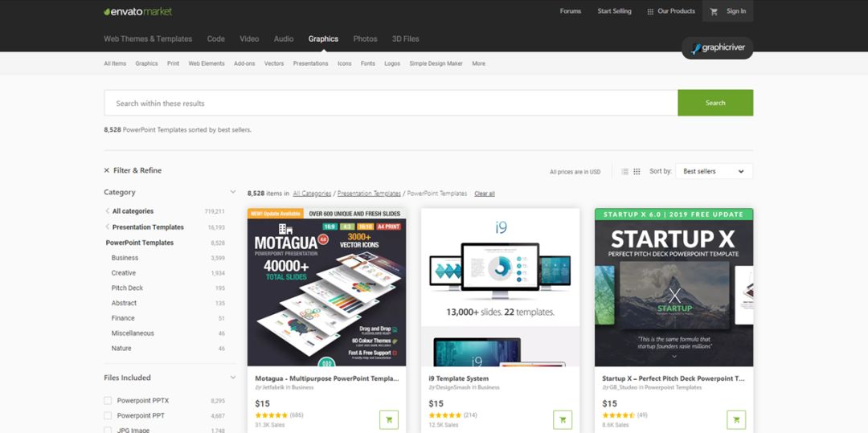The image size is (868, 433).
Task: Open the Envato Market logo home link
Action: click(x=138, y=11)
